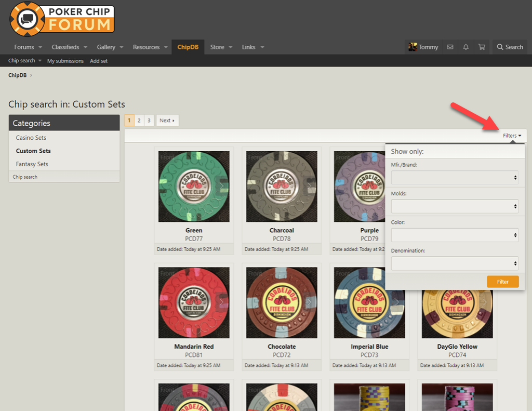Viewport: 532px width, 411px height.
Task: Click the PCD77 code text
Action: (x=194, y=238)
